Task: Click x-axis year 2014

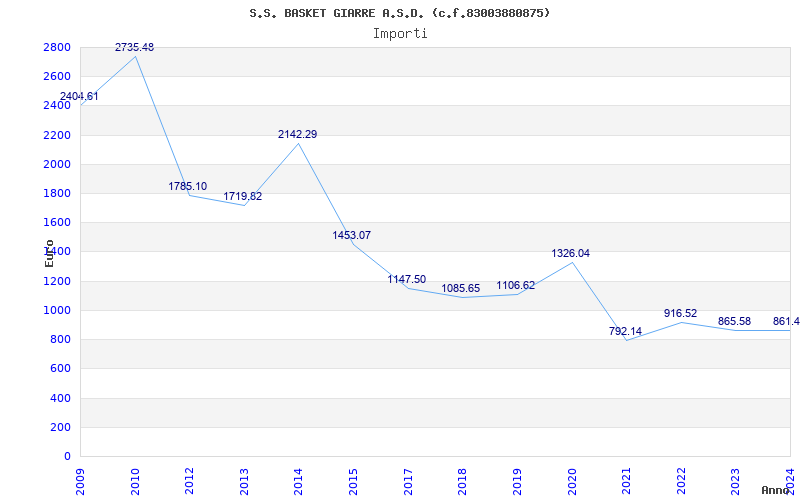Action: pyautogui.click(x=298, y=481)
